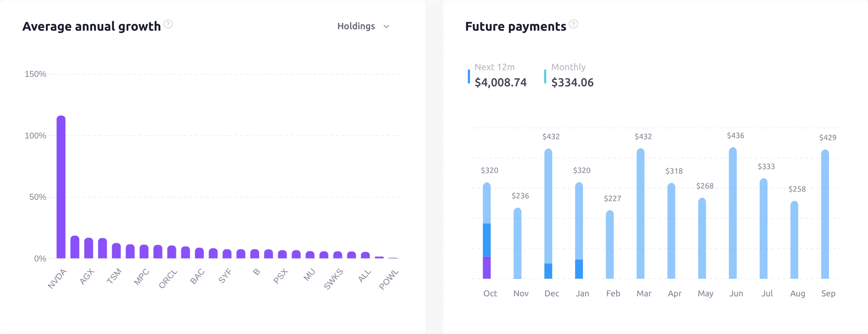The height and width of the screenshot is (334, 868).
Task: Click the 50% y-axis label
Action: [38, 197]
